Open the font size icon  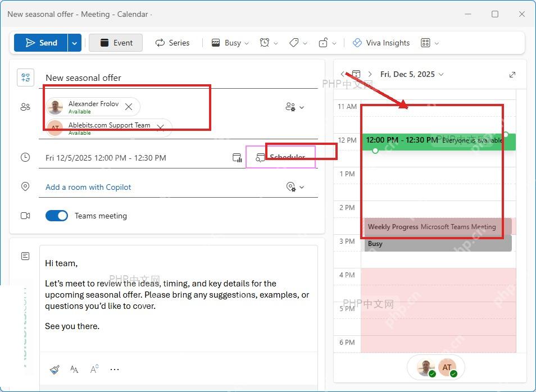74,370
